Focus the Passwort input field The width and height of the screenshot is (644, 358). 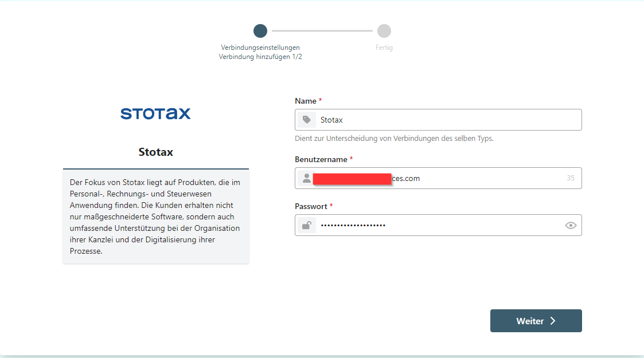(x=438, y=225)
